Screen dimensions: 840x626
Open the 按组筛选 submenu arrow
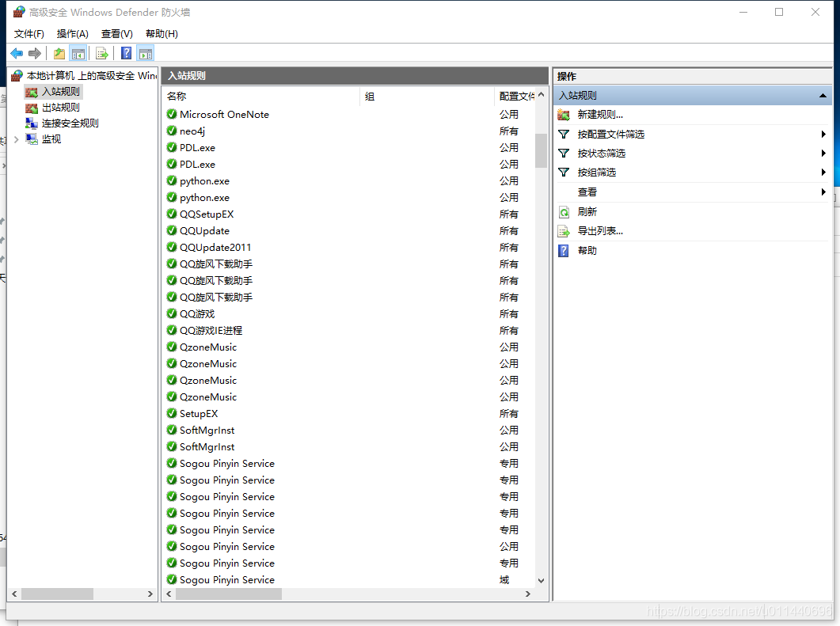click(x=823, y=172)
